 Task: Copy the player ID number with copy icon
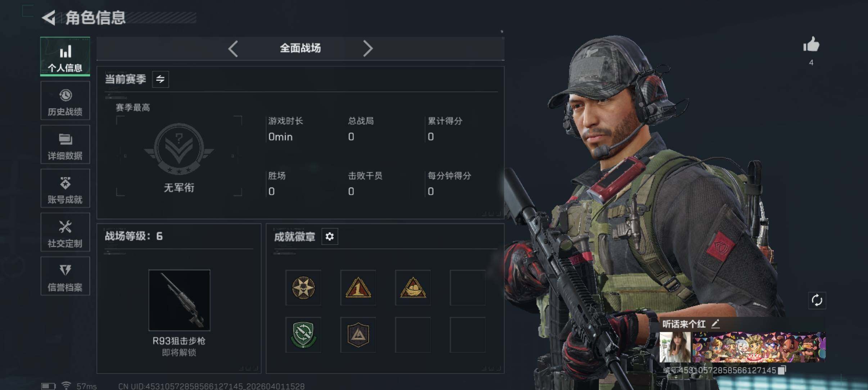click(x=782, y=370)
